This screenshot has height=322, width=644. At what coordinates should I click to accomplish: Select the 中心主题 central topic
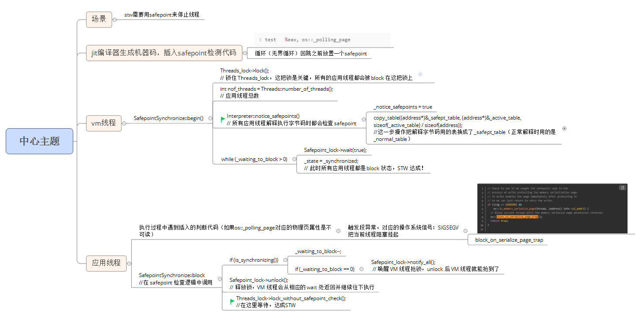(x=40, y=141)
